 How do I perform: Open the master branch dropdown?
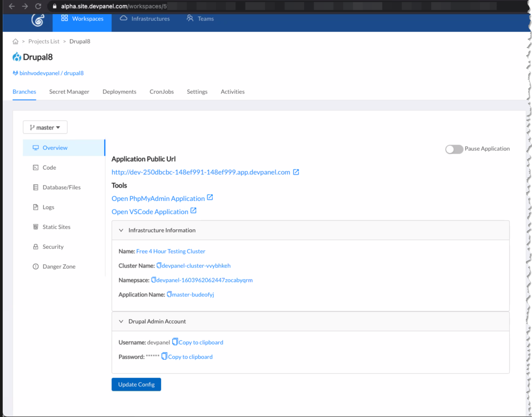(45, 128)
